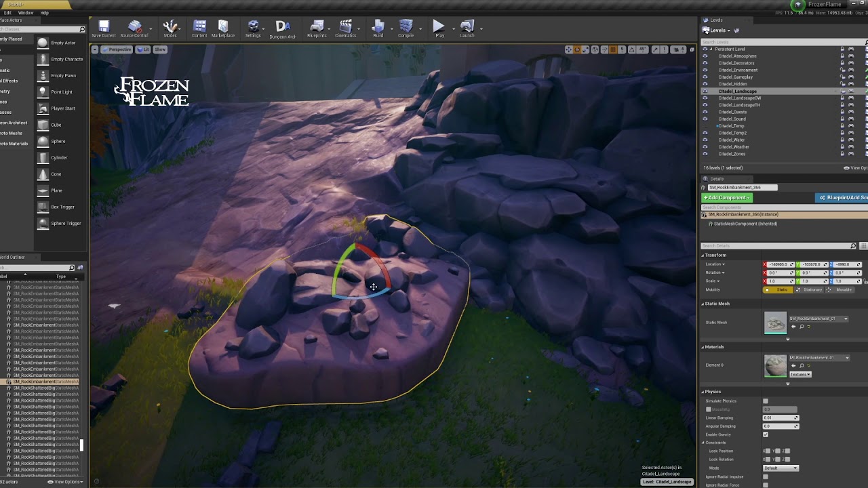Open the Blueprints toolbar icon
868x488 pixels.
point(317,28)
